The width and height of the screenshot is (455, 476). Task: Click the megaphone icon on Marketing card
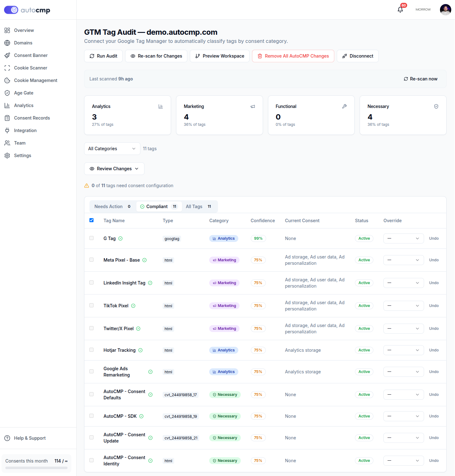253,106
